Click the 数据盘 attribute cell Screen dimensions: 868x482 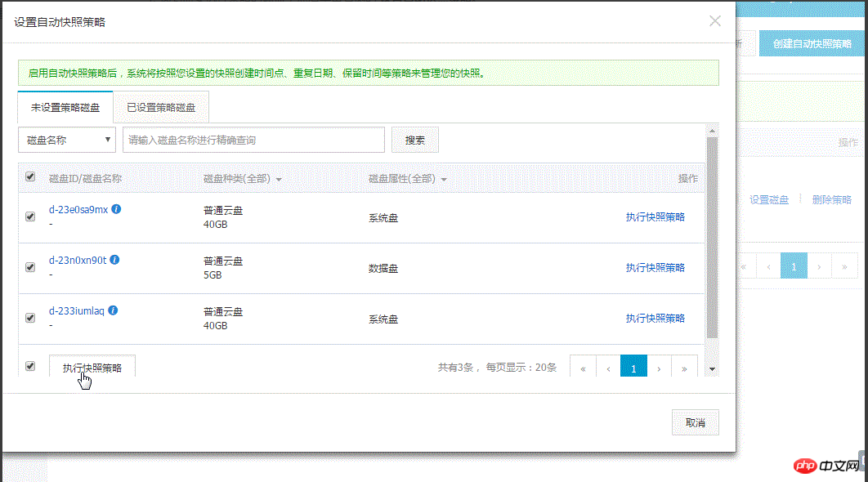pyautogui.click(x=383, y=269)
